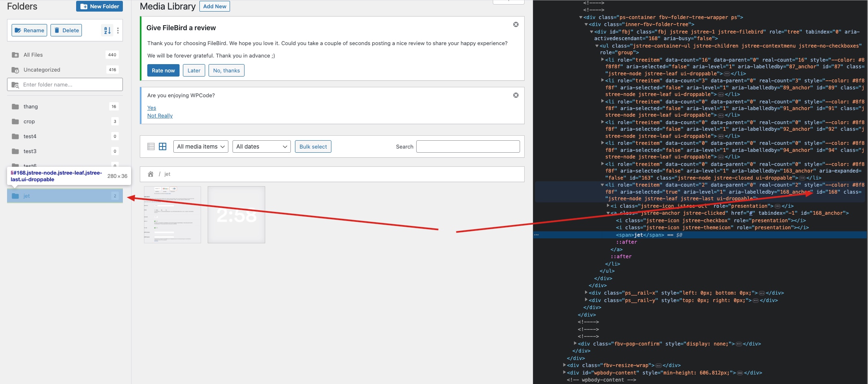Open the Uncategorized folder
868x384 pixels.
tap(41, 70)
